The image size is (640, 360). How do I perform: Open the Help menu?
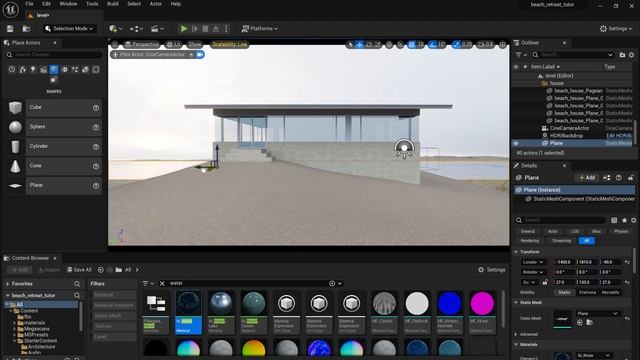176,4
